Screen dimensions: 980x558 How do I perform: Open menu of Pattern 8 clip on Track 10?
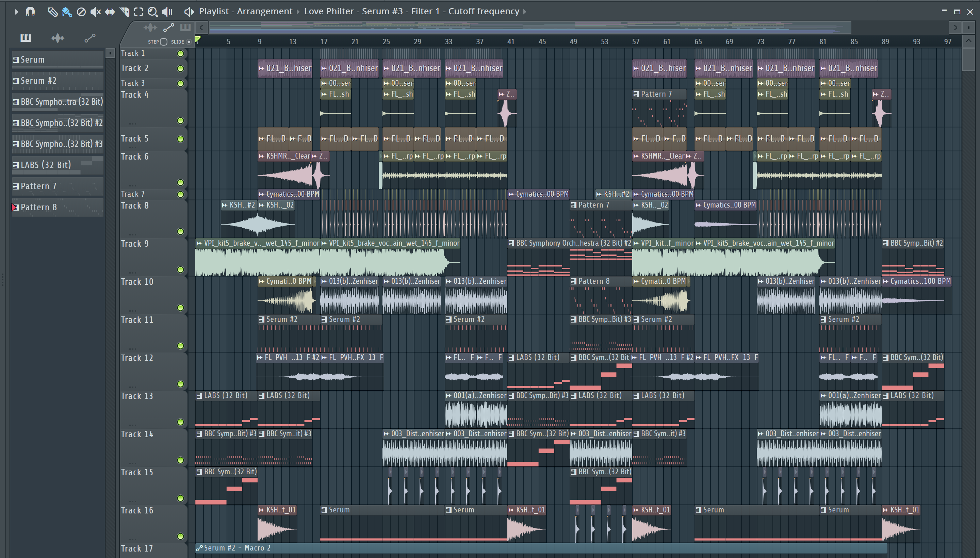pyautogui.click(x=573, y=281)
